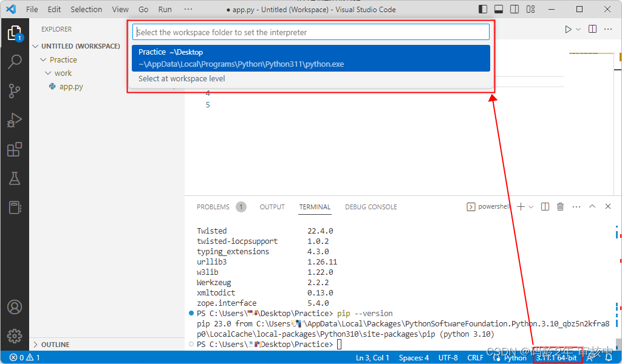The width and height of the screenshot is (622, 364).
Task: Open the Source Control view
Action: tap(15, 91)
